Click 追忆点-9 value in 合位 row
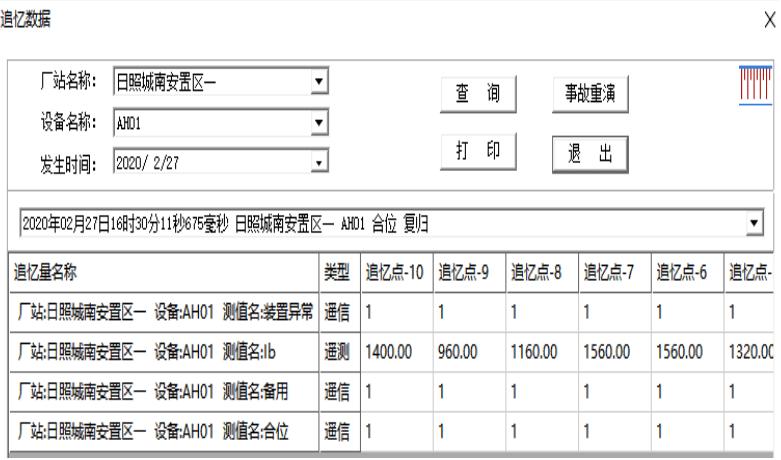Screen dimensions: 781x460 click(x=469, y=431)
